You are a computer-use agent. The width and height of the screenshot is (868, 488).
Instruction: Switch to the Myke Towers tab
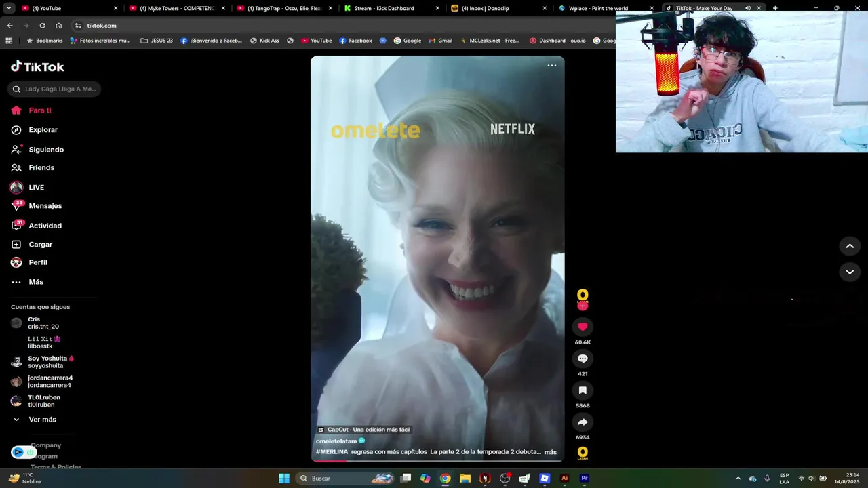(177, 8)
